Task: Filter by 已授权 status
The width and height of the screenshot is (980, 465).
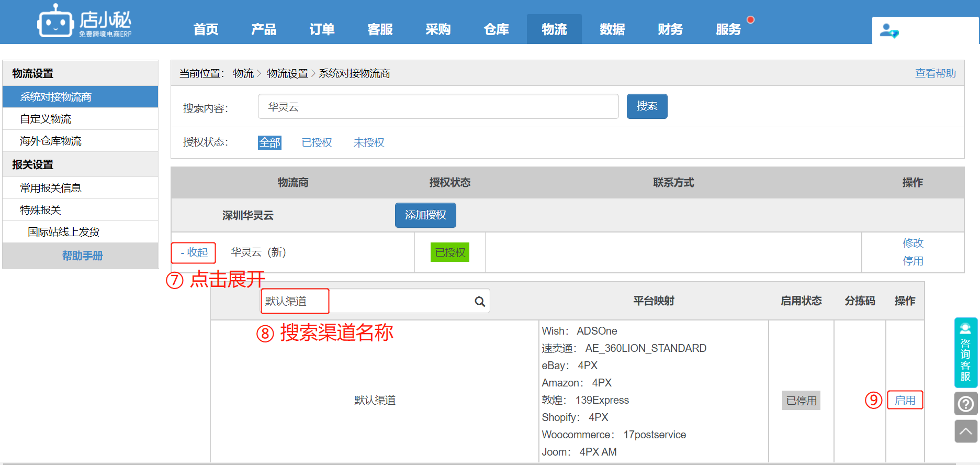Action: [317, 142]
